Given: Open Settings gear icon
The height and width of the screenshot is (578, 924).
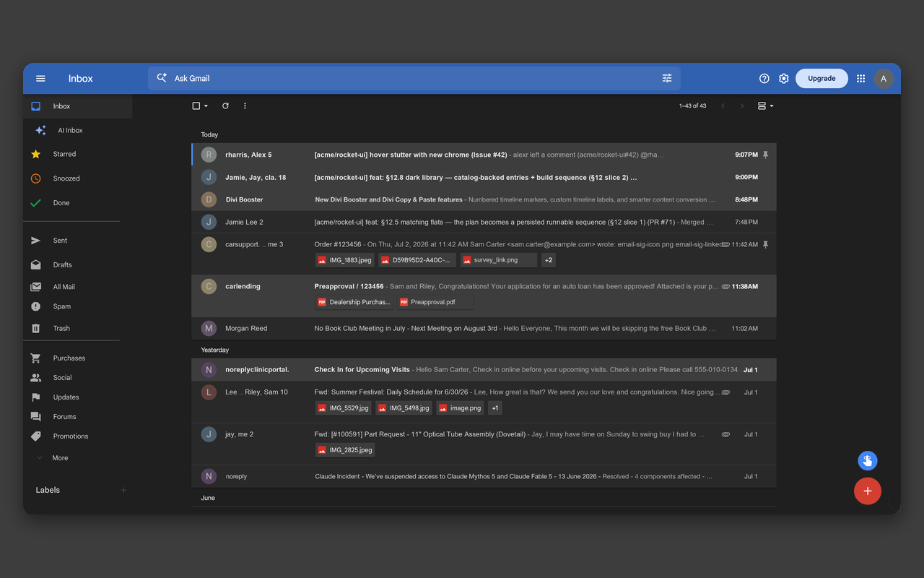Looking at the screenshot, I should (x=784, y=78).
